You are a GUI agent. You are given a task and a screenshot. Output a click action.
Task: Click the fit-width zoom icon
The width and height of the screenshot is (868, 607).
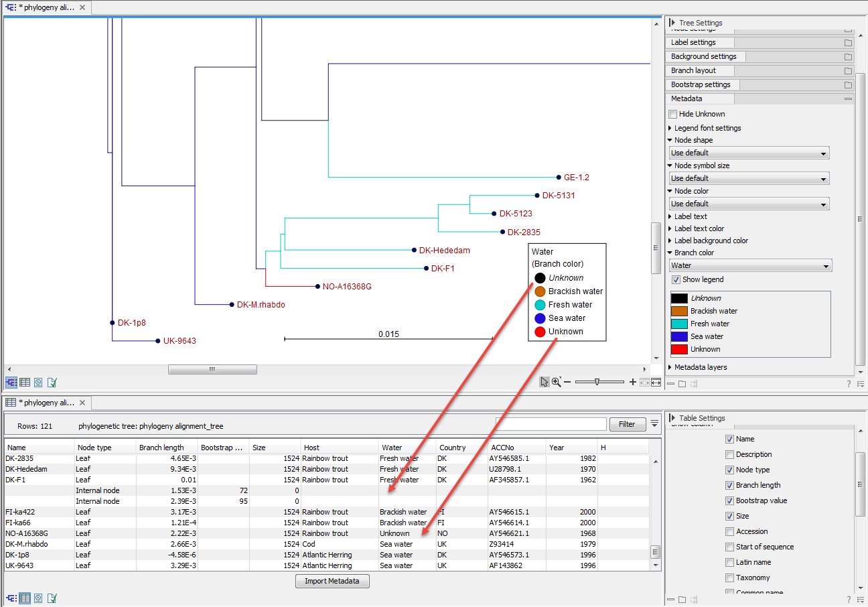[654, 382]
